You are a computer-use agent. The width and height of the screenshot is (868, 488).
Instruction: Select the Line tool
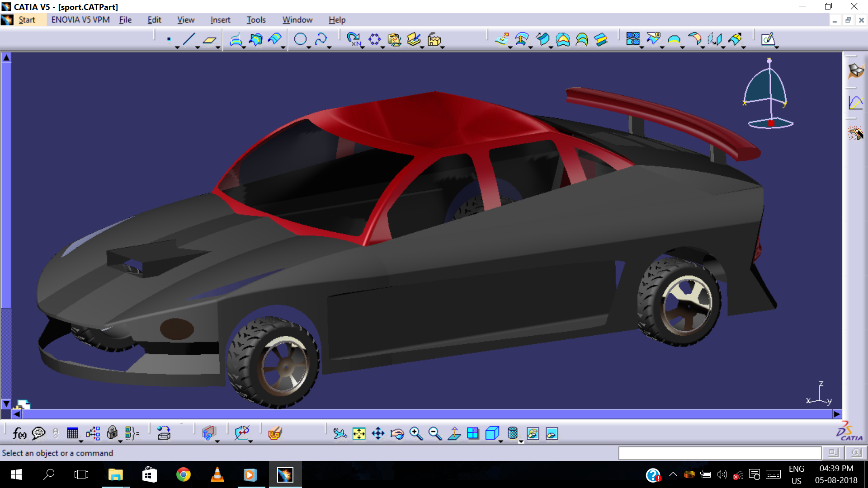189,39
